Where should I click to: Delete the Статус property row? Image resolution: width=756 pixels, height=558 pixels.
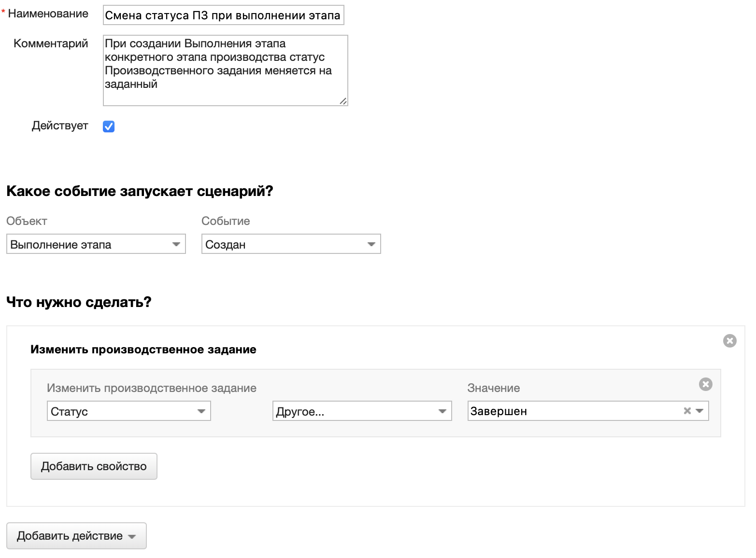coord(705,384)
